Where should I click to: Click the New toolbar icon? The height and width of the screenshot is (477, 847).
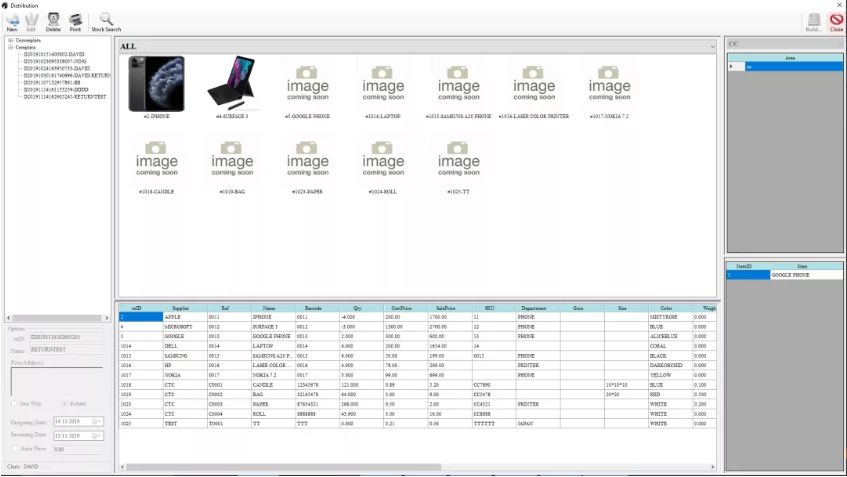pos(11,20)
